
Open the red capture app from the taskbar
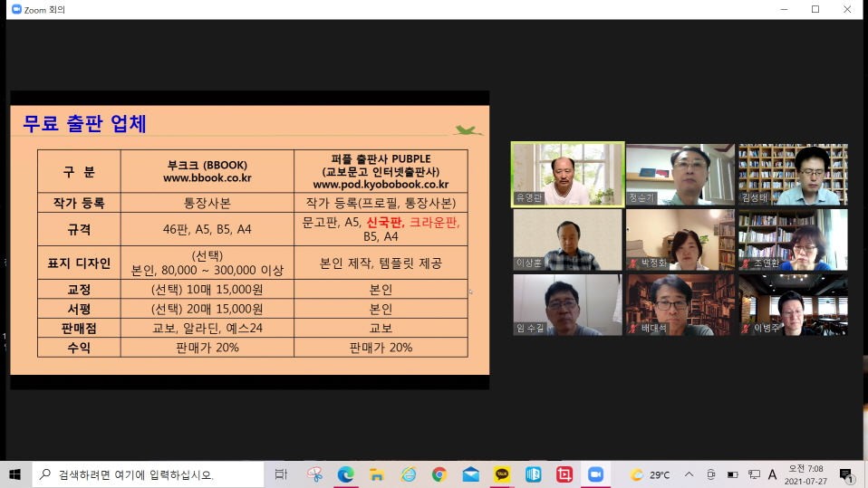564,474
